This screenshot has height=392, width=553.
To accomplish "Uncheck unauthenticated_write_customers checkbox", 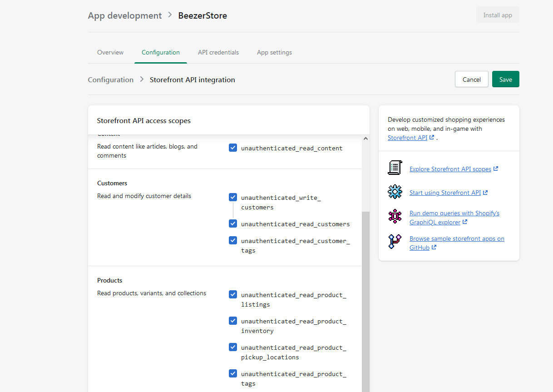I will point(233,197).
